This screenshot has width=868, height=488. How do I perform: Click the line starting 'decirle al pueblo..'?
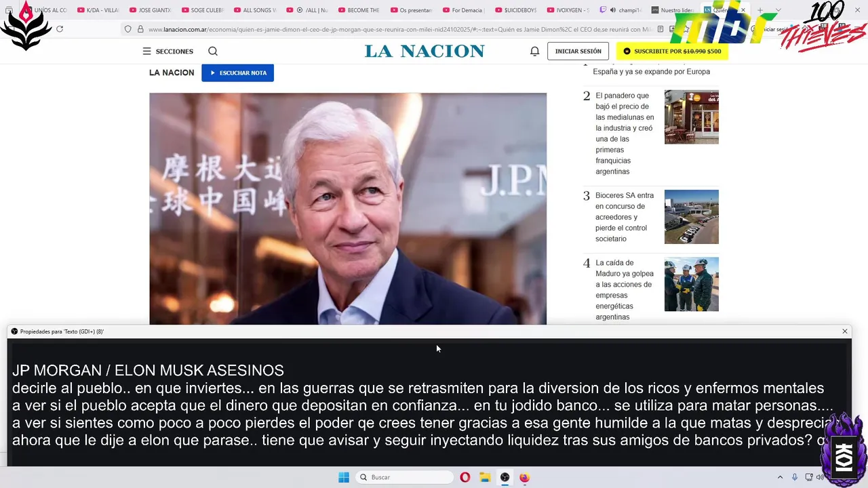(x=418, y=388)
